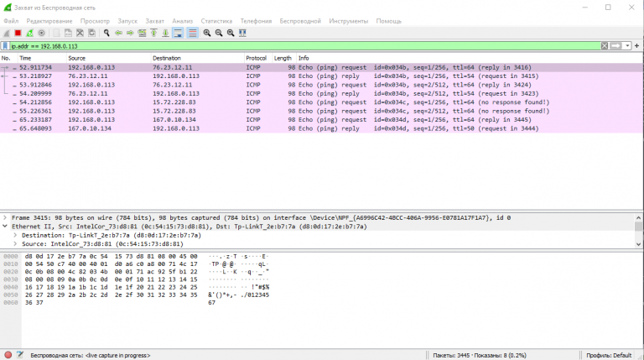Clear the display filter with X
The image size is (644, 360).
(x=605, y=46)
